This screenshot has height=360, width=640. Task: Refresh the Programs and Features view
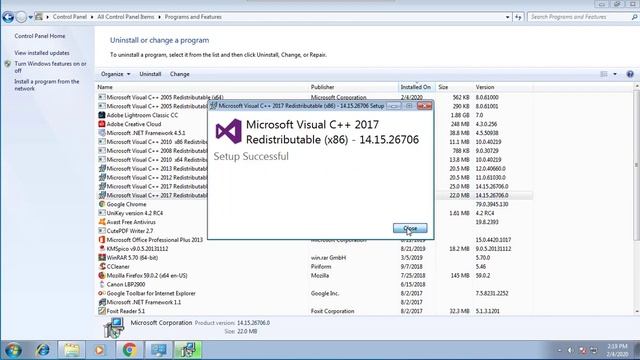(x=518, y=17)
